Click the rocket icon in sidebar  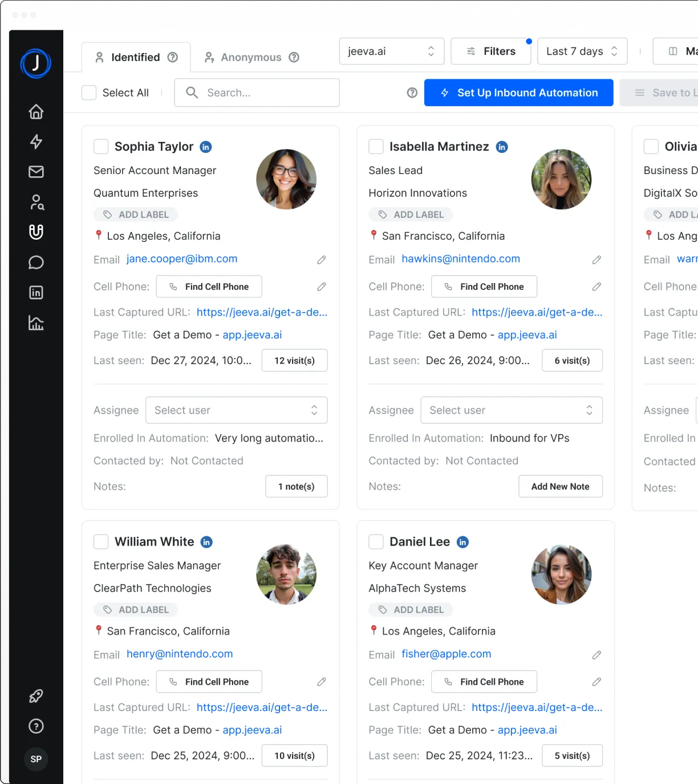(x=36, y=696)
